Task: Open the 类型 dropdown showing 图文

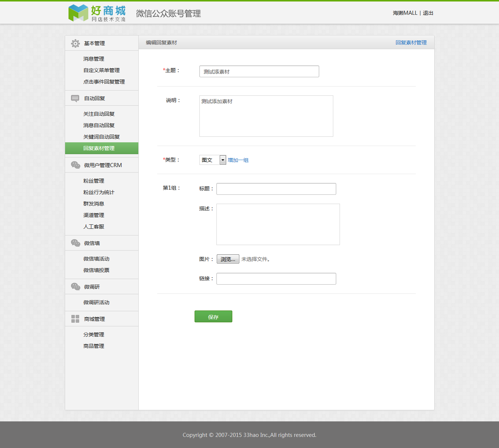Action: click(213, 160)
